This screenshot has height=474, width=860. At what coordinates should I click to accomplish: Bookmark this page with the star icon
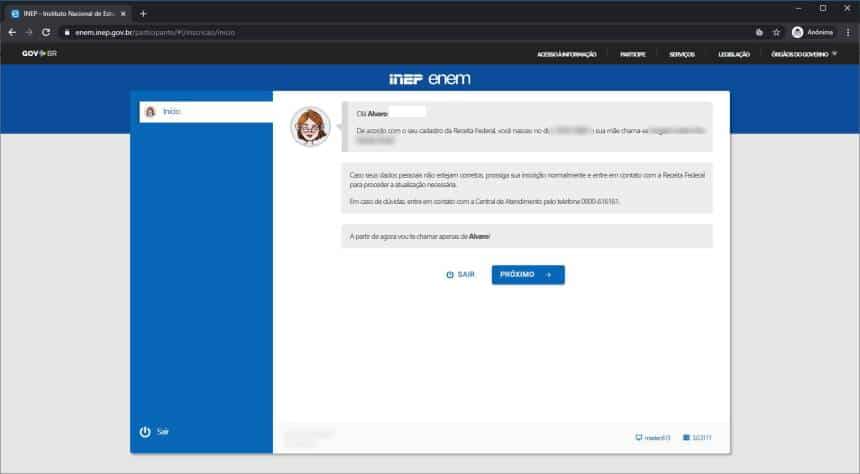coord(777,32)
